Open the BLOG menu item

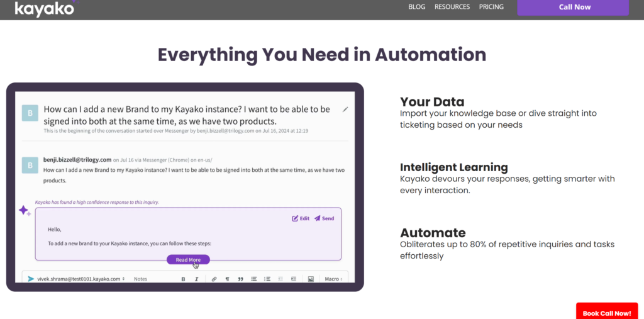point(416,7)
